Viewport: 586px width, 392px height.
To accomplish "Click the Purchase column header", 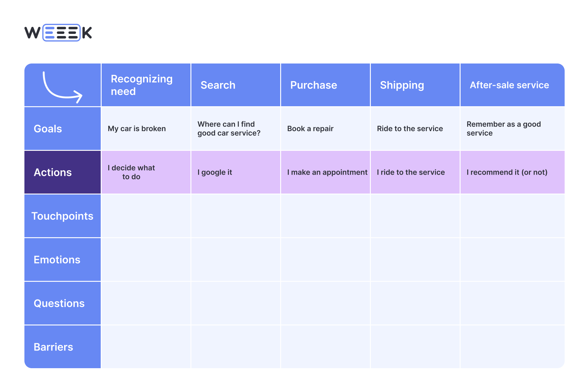I will coord(313,85).
